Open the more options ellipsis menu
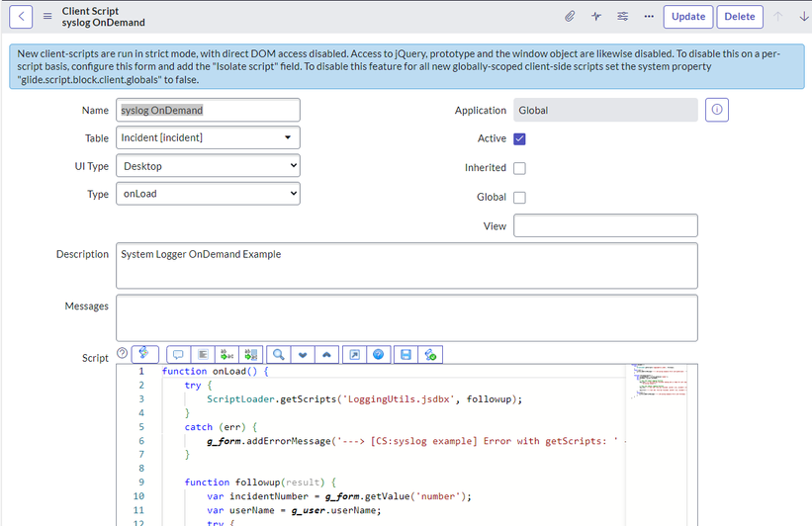 649,17
